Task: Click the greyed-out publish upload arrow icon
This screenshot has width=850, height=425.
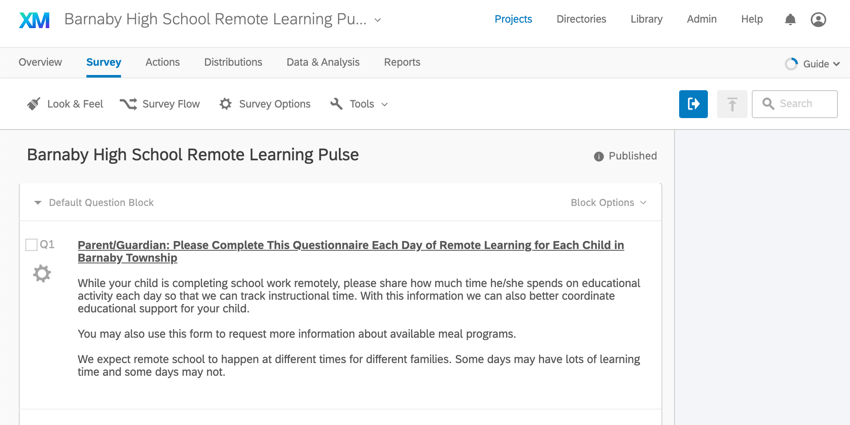Action: [x=732, y=104]
